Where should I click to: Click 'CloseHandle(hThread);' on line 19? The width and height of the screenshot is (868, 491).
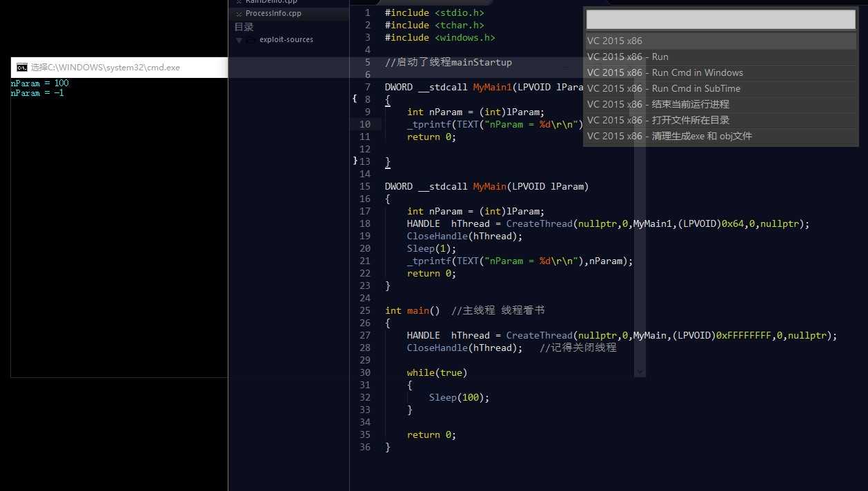[x=465, y=236]
